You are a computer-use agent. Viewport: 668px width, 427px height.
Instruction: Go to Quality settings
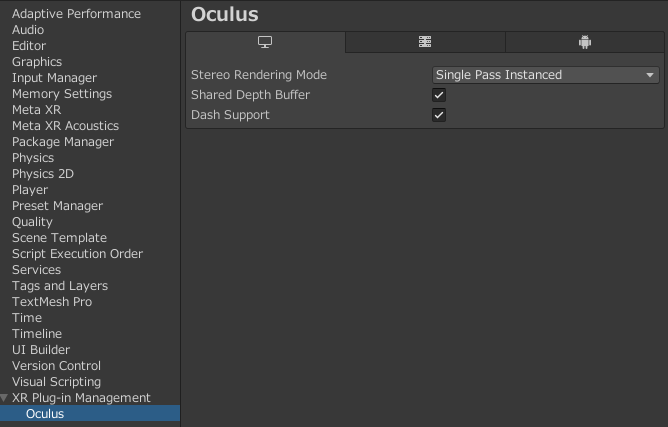click(32, 222)
